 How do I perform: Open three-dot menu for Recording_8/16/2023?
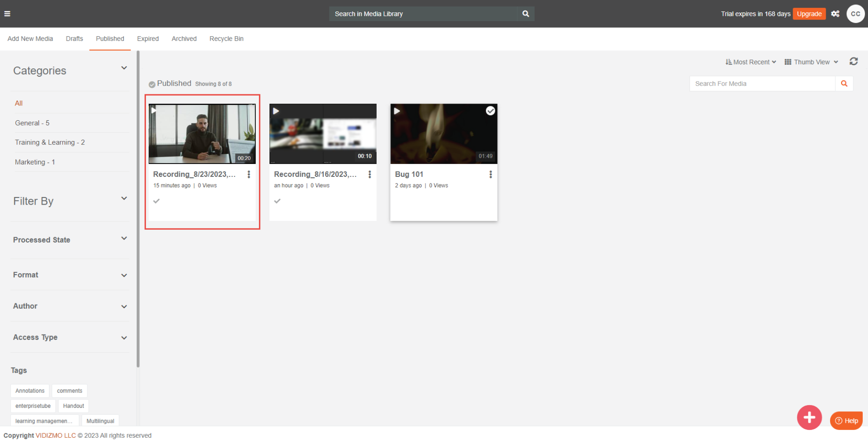tap(369, 175)
